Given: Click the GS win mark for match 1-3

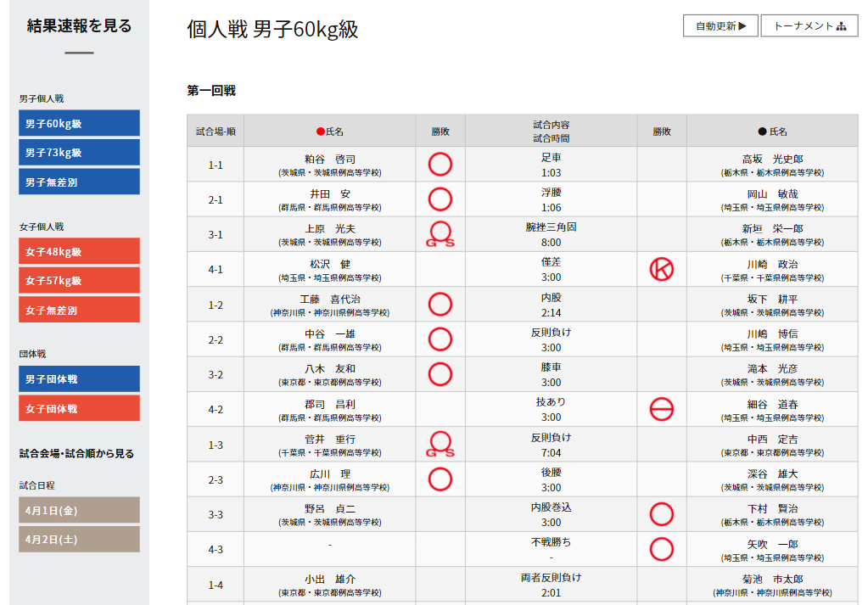Looking at the screenshot, I should pos(440,444).
